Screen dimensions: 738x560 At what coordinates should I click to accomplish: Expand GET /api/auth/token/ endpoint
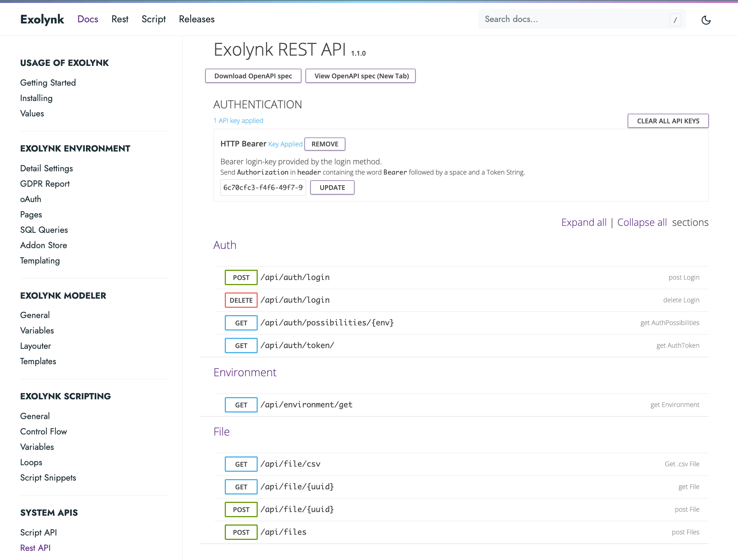point(461,346)
